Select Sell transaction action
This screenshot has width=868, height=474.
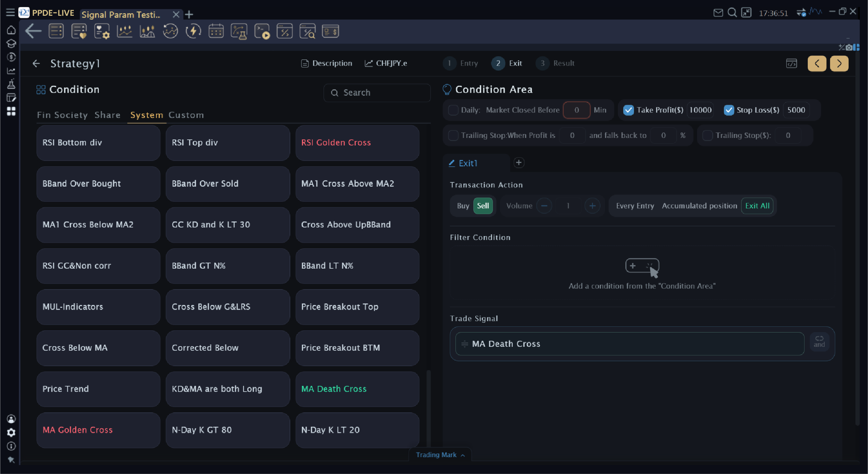pos(483,206)
